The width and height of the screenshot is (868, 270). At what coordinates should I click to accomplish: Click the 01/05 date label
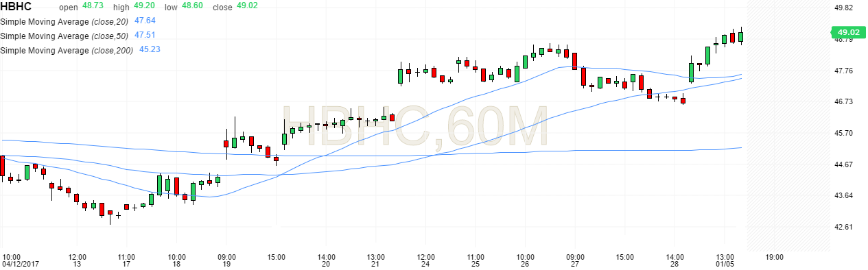click(x=725, y=264)
